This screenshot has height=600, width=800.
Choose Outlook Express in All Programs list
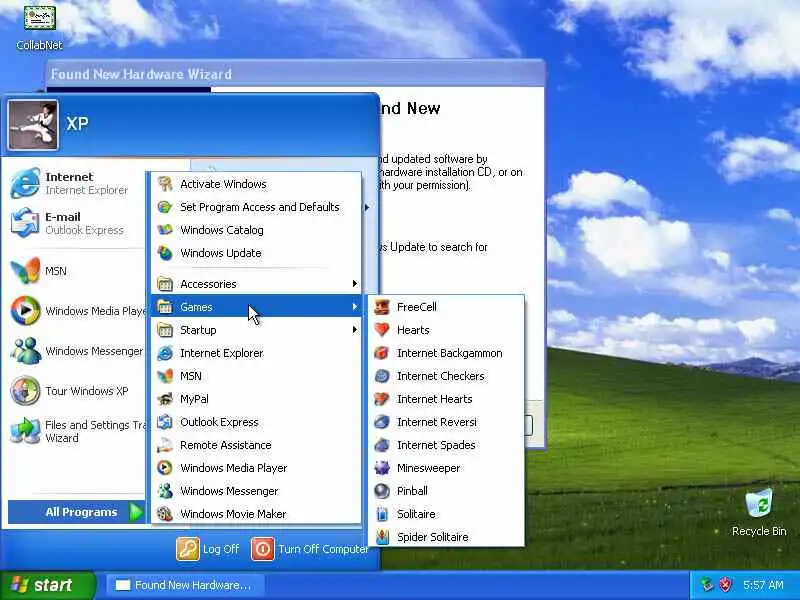click(256, 422)
